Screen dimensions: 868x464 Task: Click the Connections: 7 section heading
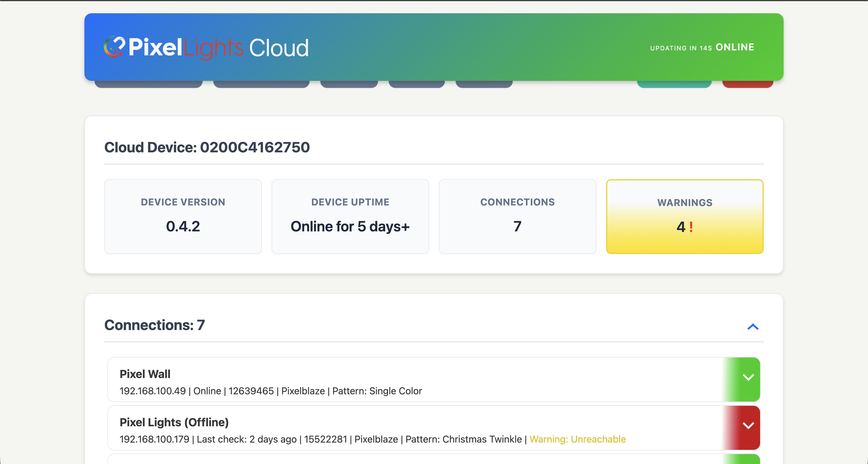[x=154, y=325]
